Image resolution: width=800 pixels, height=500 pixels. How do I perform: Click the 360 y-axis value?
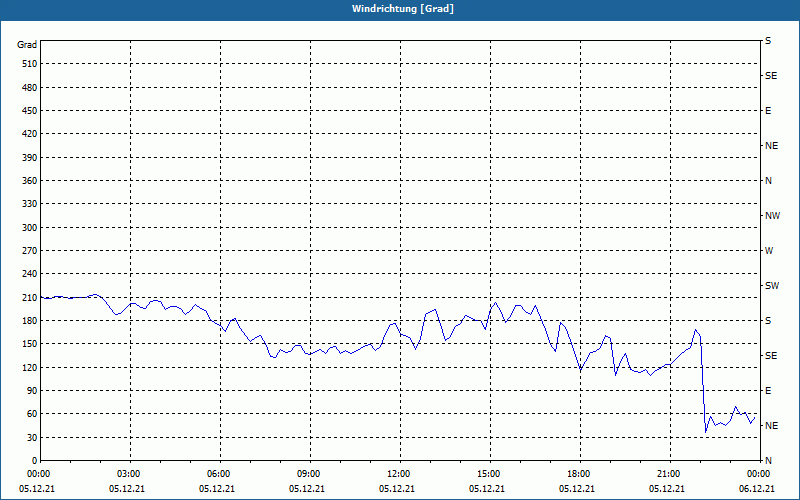[x=30, y=181]
